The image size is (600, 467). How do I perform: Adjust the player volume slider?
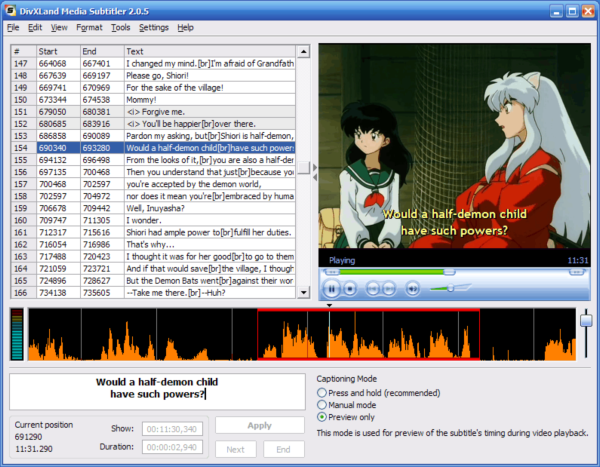(452, 288)
